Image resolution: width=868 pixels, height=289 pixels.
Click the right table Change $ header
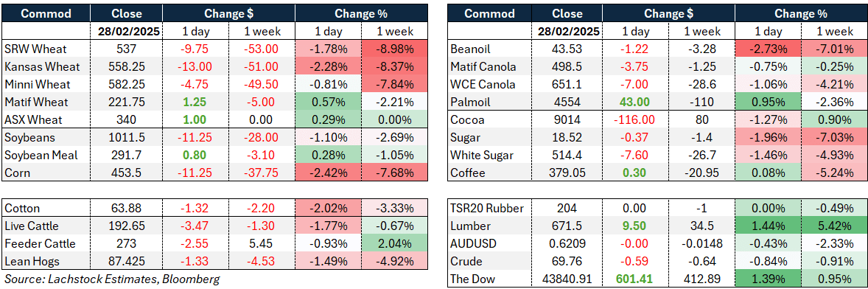tap(667, 13)
